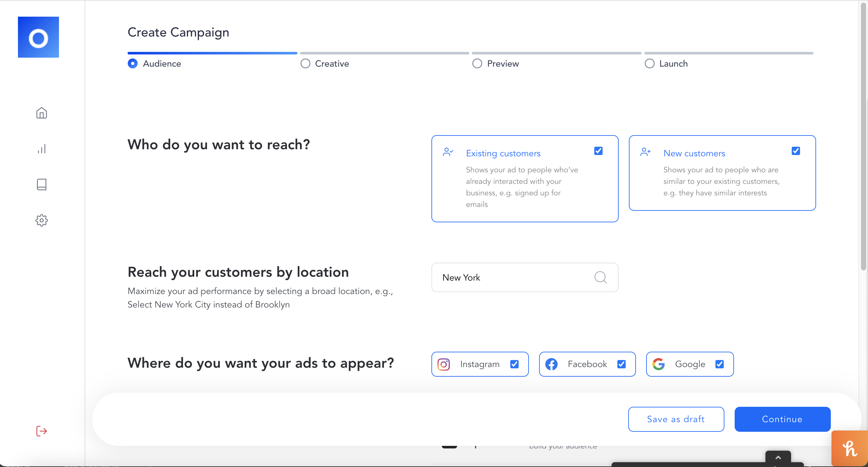Click the Existing customers title link
The height and width of the screenshot is (467, 868).
(x=503, y=153)
